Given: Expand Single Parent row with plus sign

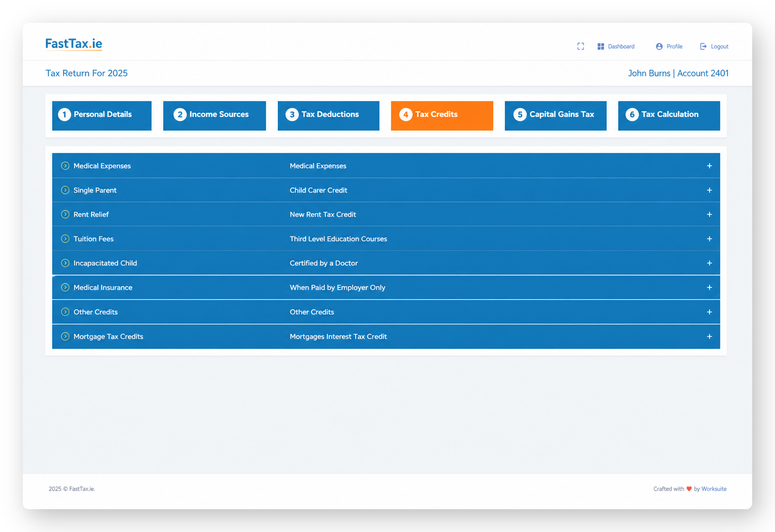Looking at the screenshot, I should tap(709, 190).
